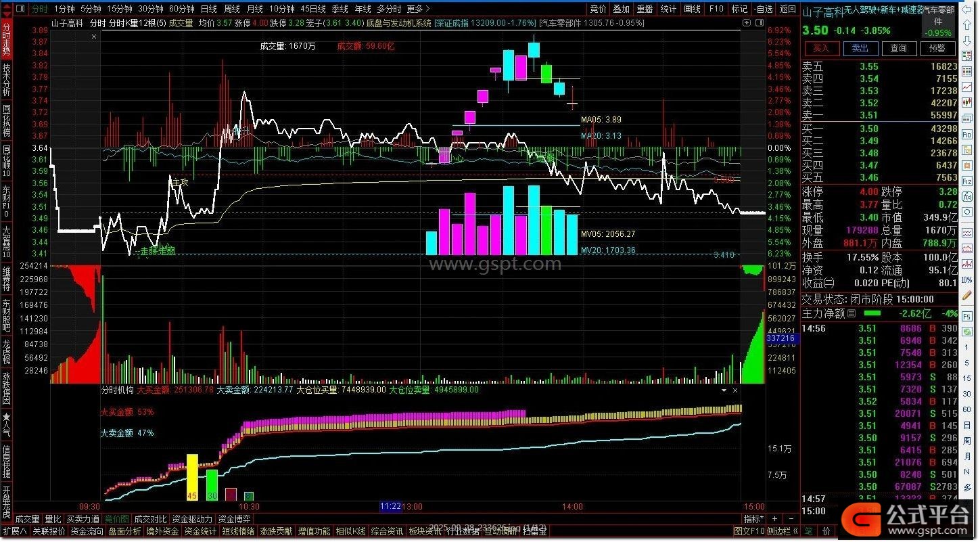Image resolution: width=980 pixels, height=542 pixels.
Task: Open 龙虎榜 in left sidebar
Action: click(x=6, y=353)
